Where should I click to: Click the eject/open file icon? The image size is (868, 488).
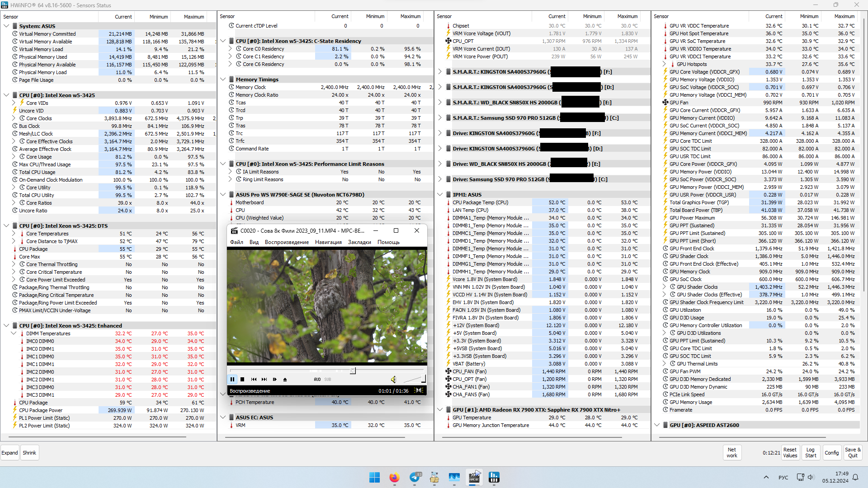285,380
